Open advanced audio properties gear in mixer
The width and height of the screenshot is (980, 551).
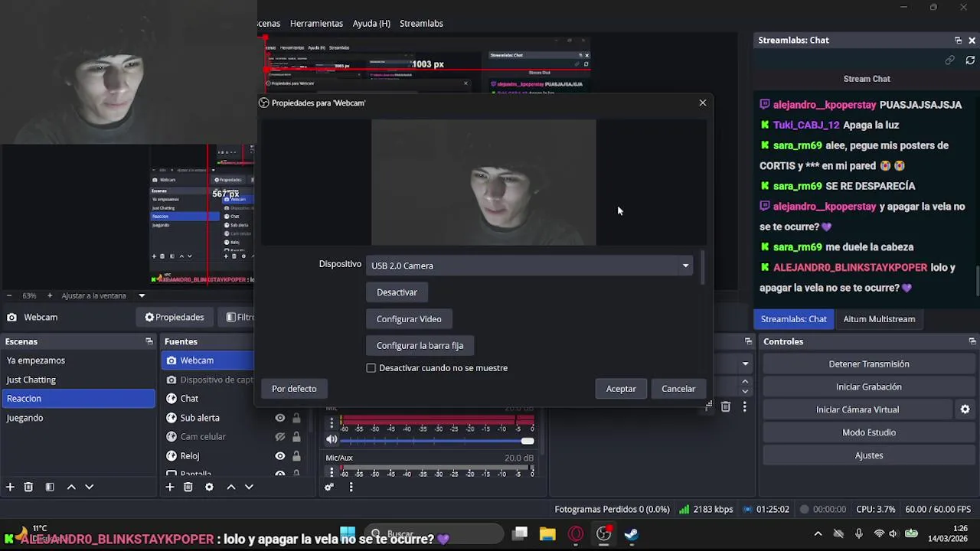[329, 487]
